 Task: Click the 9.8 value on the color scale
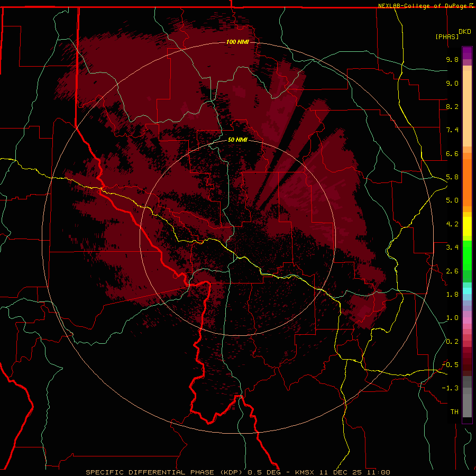click(452, 59)
